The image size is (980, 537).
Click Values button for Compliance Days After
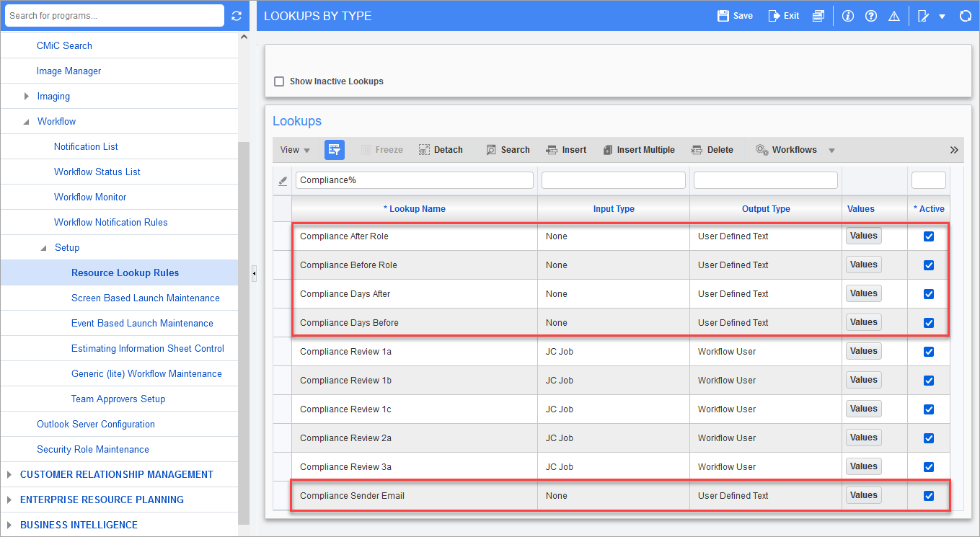(x=863, y=293)
